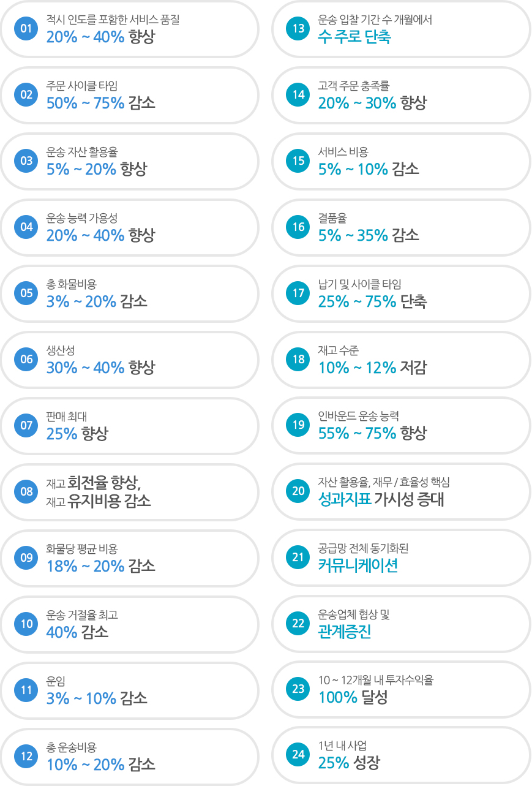Select the 수 주로 단축 text
This screenshot has width=532, height=786.
coord(354,37)
